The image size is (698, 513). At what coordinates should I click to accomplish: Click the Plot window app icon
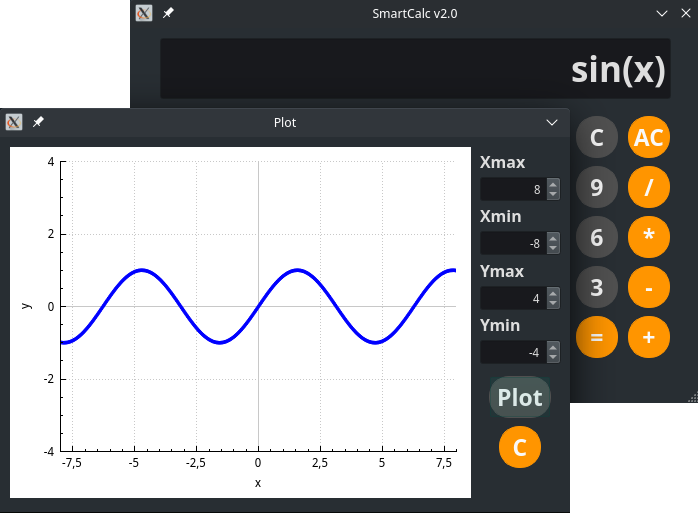tap(14, 122)
